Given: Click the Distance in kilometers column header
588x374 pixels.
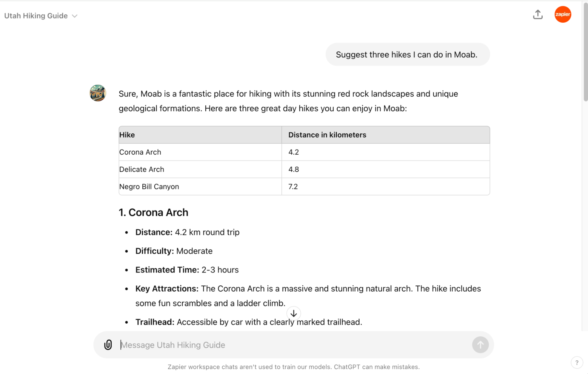Looking at the screenshot, I should pos(327,135).
